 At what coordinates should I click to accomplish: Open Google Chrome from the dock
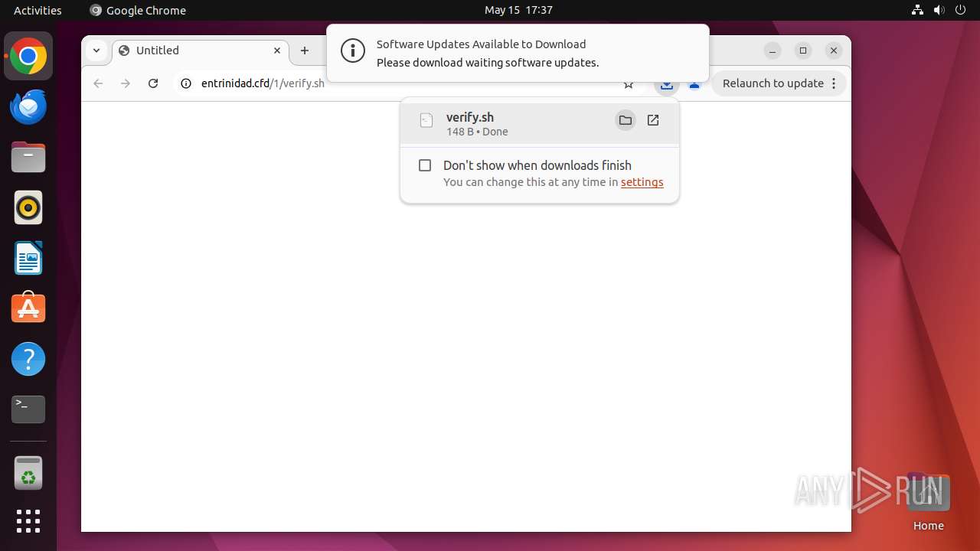click(x=28, y=57)
